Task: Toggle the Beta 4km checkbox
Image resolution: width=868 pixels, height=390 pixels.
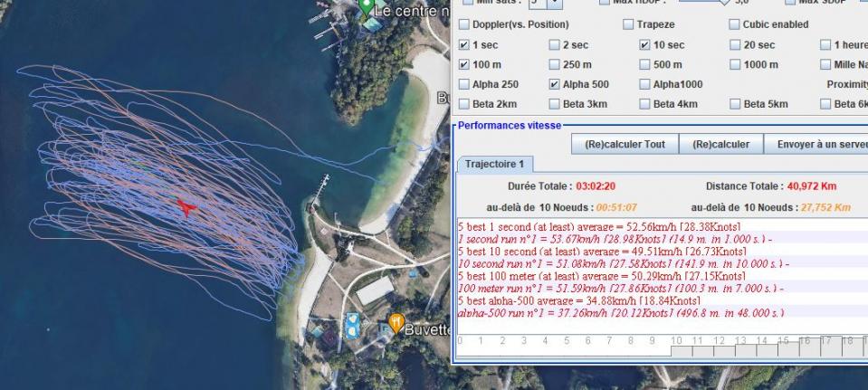Action: click(x=644, y=104)
